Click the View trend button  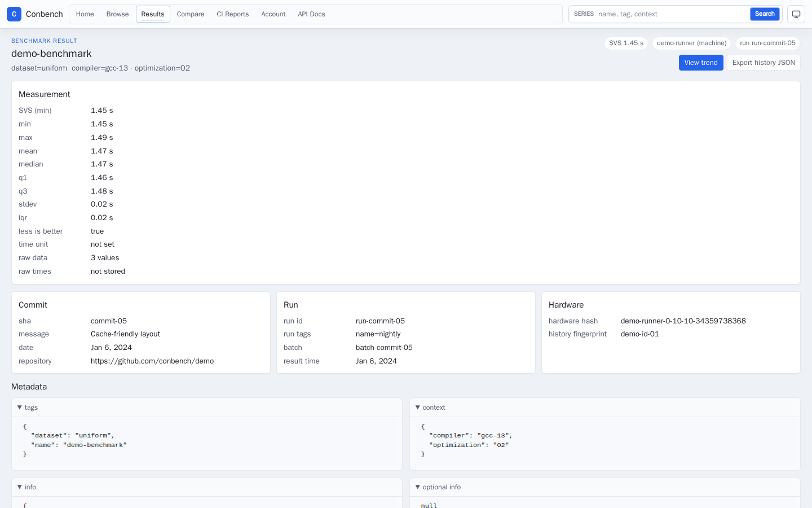click(x=701, y=63)
